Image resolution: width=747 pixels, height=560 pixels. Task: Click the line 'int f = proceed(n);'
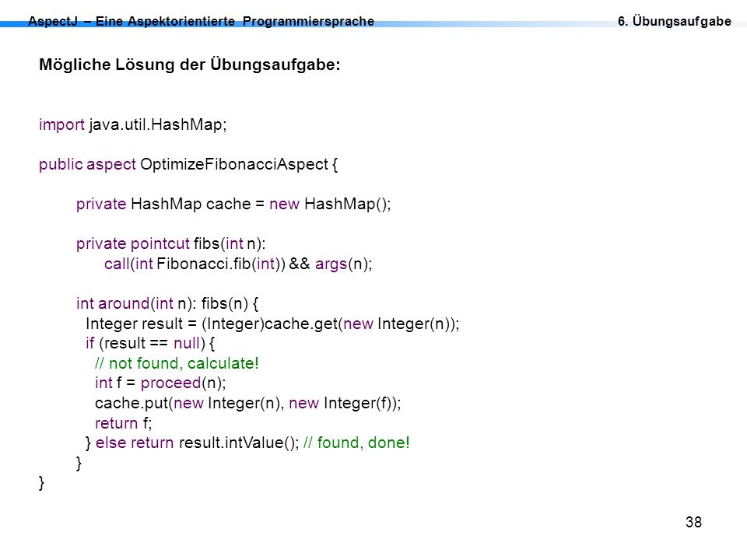160,383
